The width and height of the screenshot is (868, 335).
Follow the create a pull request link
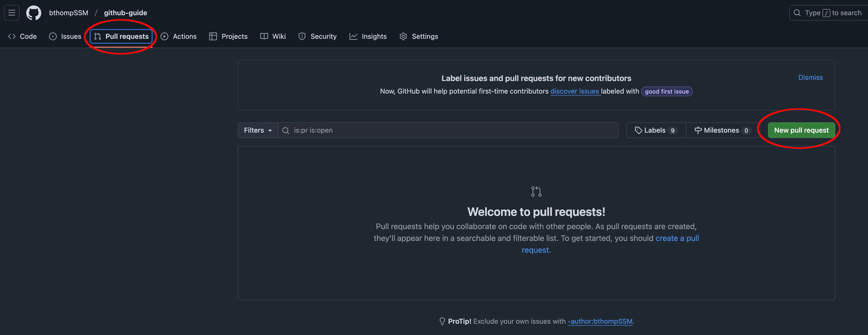tap(677, 238)
